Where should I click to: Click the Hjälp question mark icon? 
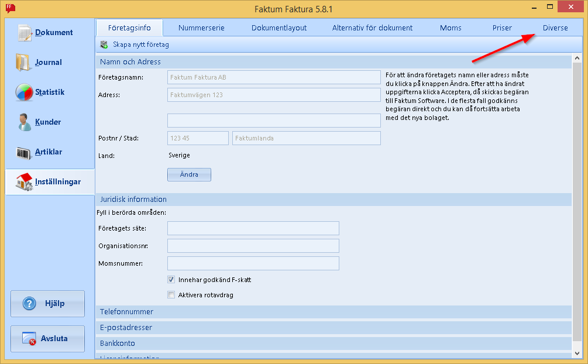(x=29, y=303)
